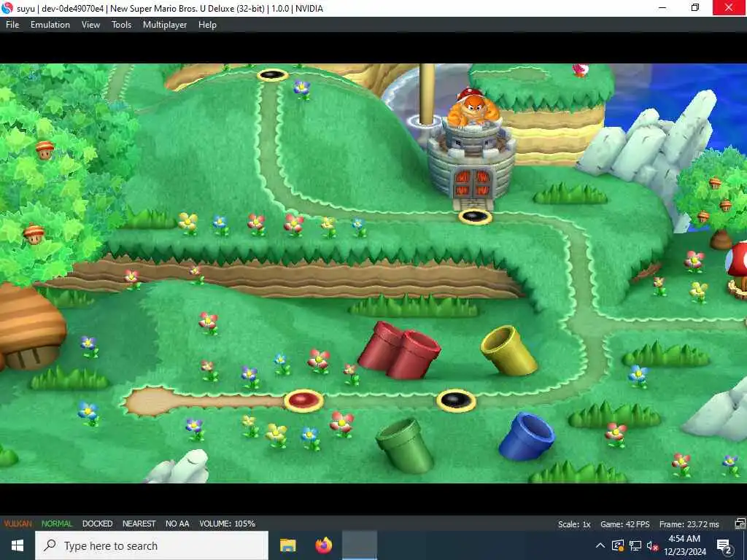Click the red level node on map
This screenshot has height=560, width=747.
tap(304, 400)
